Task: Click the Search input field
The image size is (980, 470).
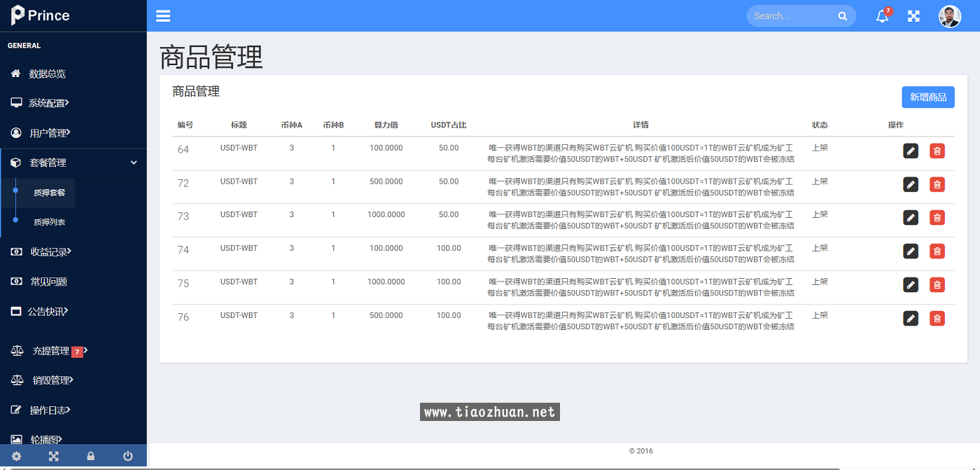Action: pyautogui.click(x=792, y=16)
